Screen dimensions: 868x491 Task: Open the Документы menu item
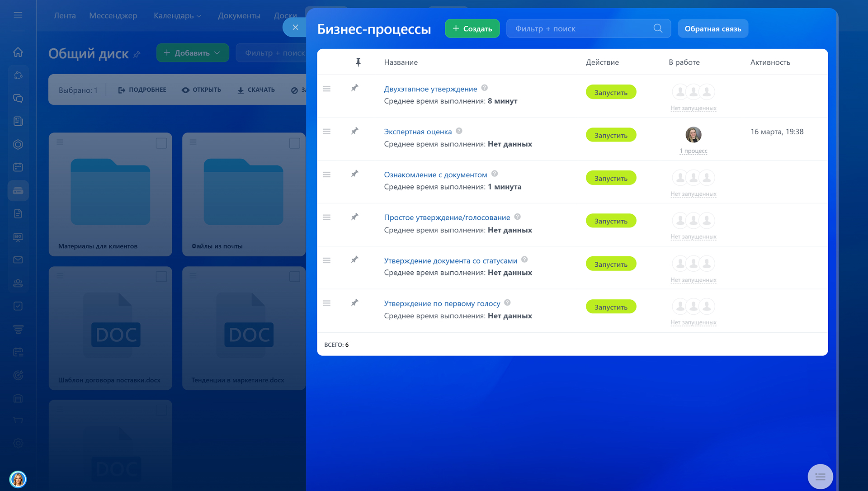239,15
